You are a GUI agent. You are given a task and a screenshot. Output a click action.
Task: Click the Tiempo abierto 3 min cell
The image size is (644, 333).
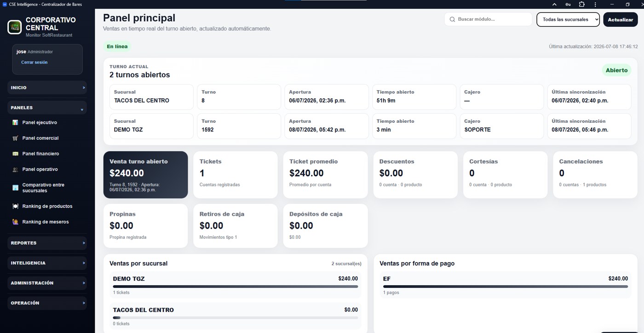(x=414, y=126)
